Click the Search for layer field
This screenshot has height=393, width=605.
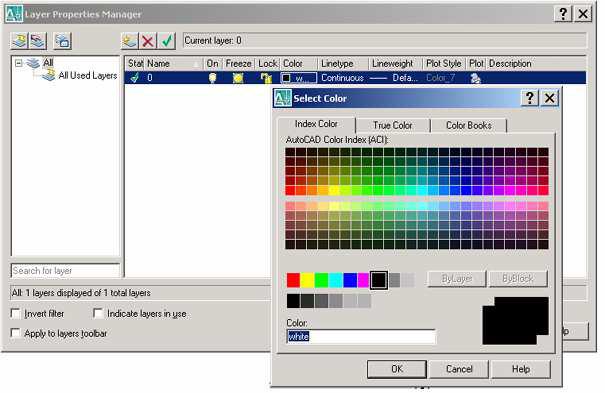point(65,271)
